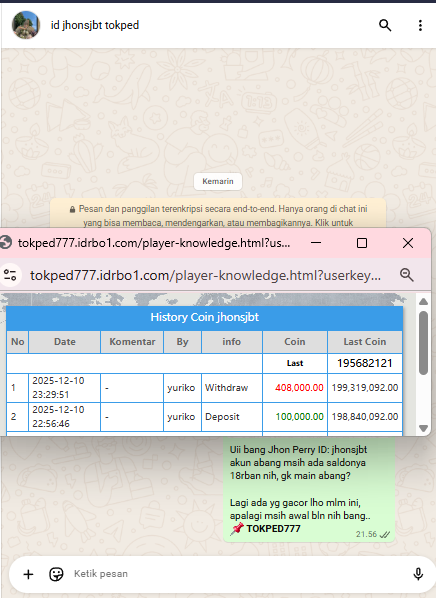The height and width of the screenshot is (598, 436).
Task: Click the 'By' column header
Action: pos(182,342)
